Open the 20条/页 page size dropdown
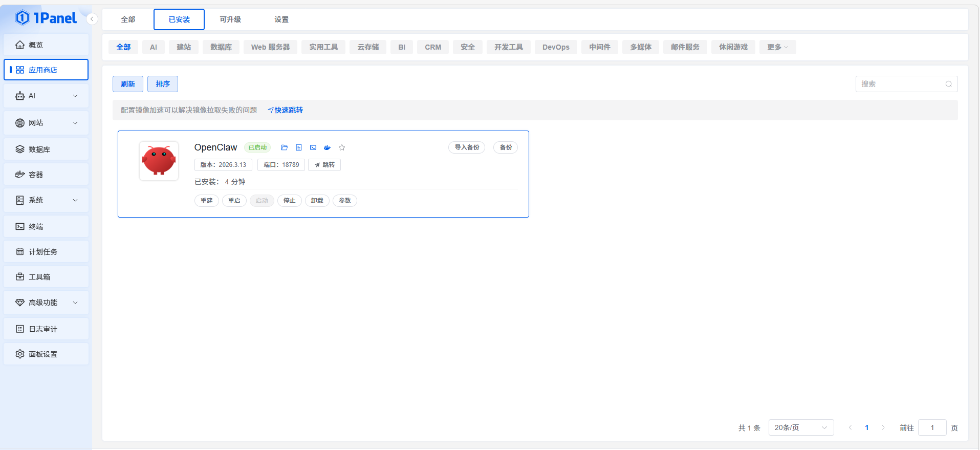Image resolution: width=980 pixels, height=450 pixels. coord(800,427)
